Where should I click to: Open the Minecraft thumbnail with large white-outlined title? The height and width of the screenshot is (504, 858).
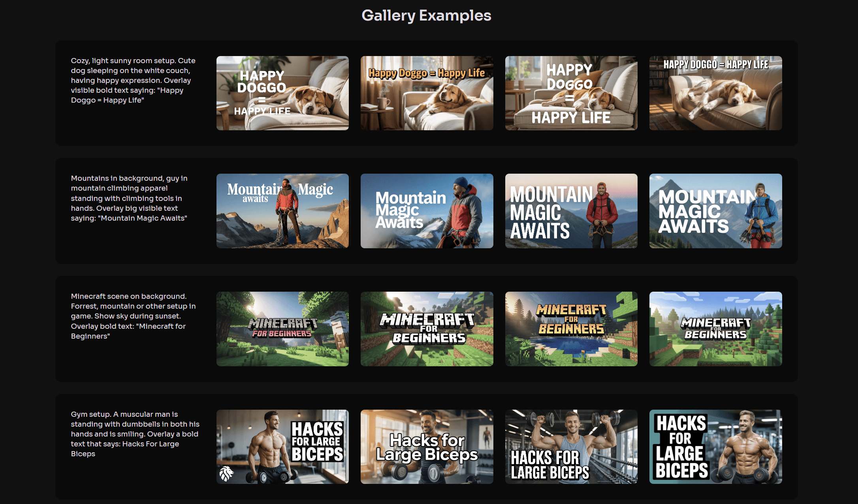(x=427, y=329)
